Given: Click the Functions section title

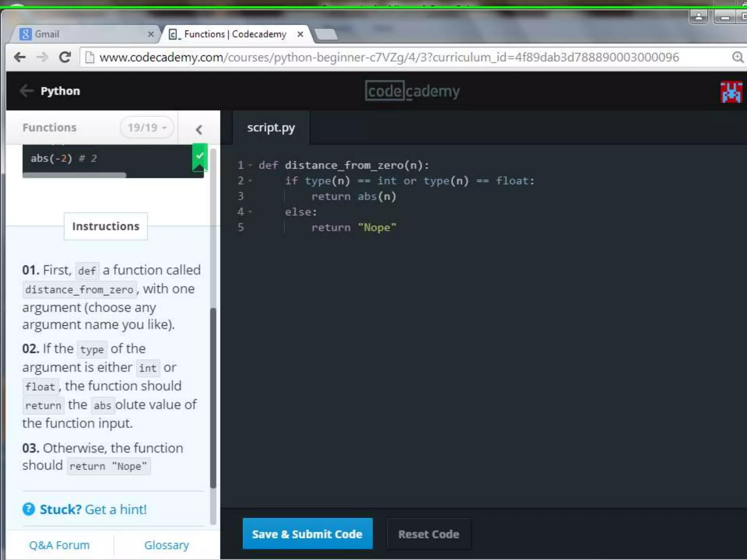Looking at the screenshot, I should click(x=50, y=128).
